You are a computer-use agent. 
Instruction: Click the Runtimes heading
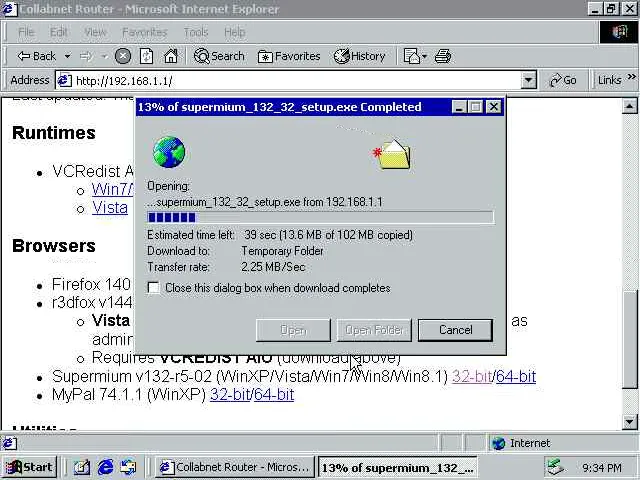pos(54,133)
